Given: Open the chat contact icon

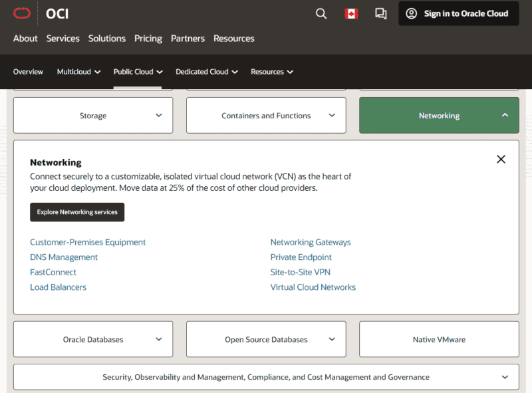Looking at the screenshot, I should coord(380,13).
